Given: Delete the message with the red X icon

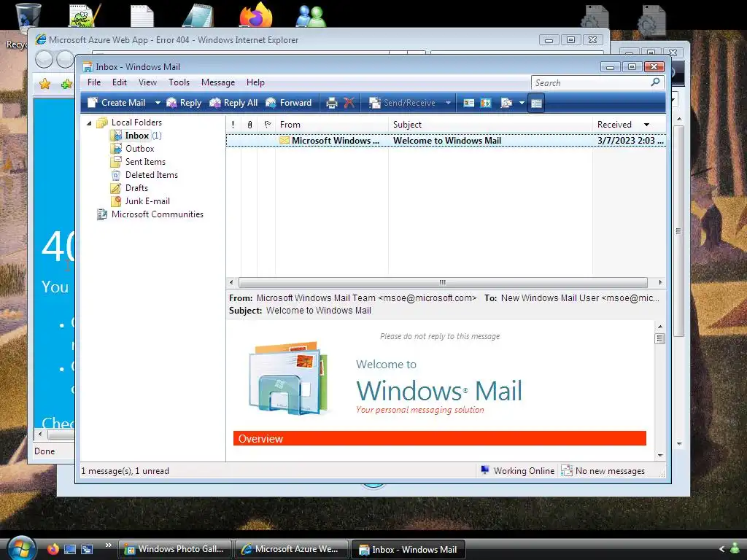Looking at the screenshot, I should (x=349, y=103).
